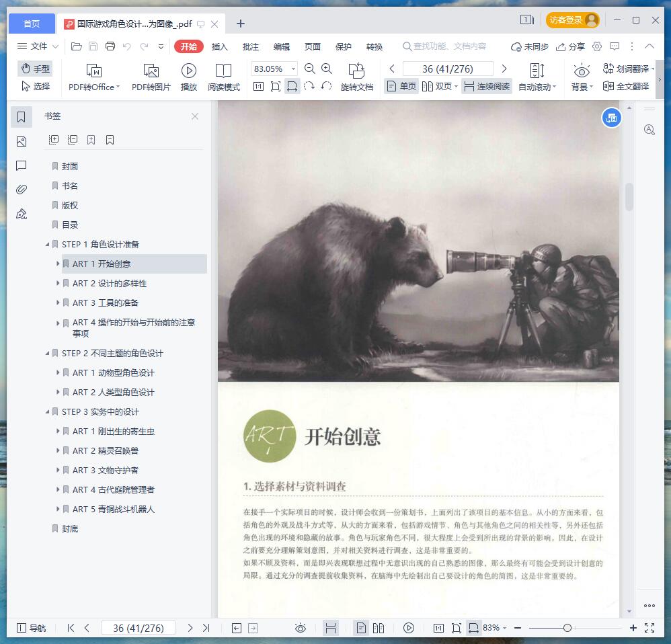
Task: Go to previous page in ribbon
Action: tap(391, 69)
